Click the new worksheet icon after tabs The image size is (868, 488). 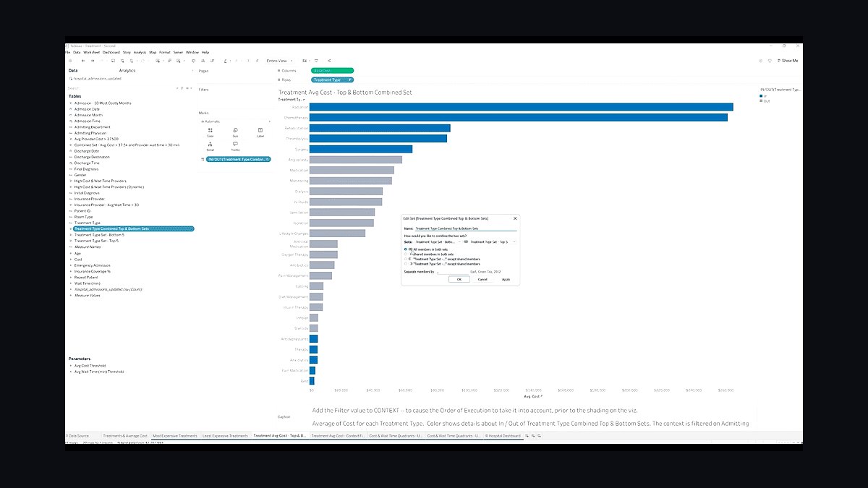[527, 436]
